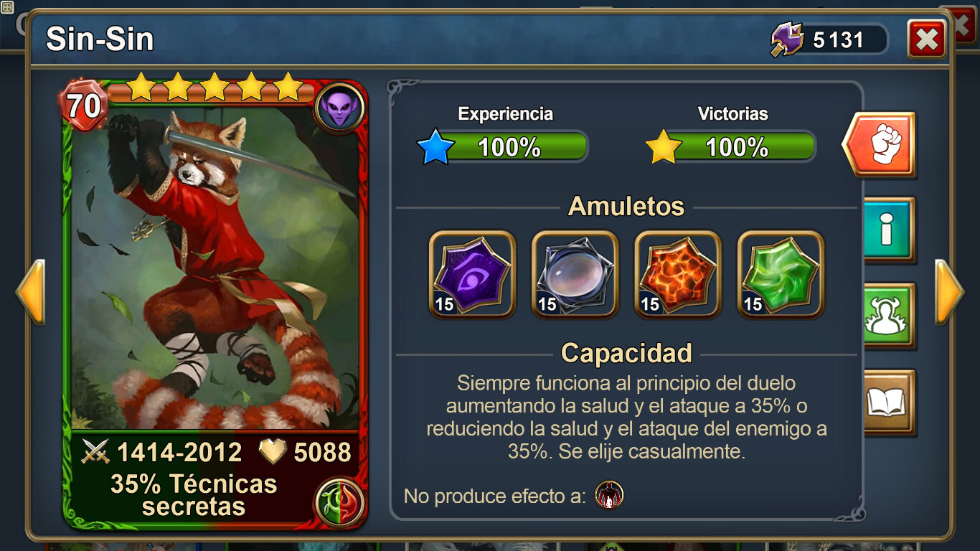980x551 pixels.
Task: Click the red-green ability icon on card
Action: click(339, 501)
